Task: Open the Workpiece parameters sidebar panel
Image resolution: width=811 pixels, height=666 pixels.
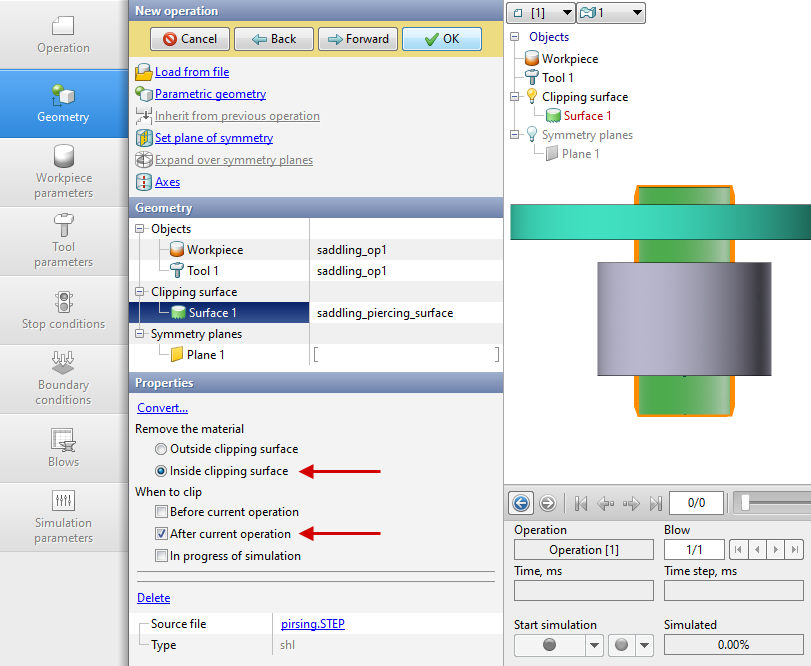Action: pyautogui.click(x=63, y=171)
